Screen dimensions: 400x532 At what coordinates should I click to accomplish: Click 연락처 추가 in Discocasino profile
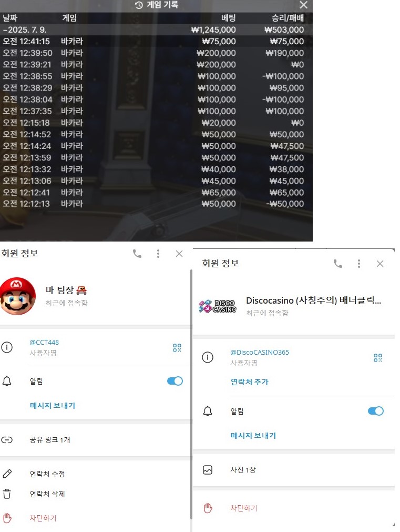point(250,382)
